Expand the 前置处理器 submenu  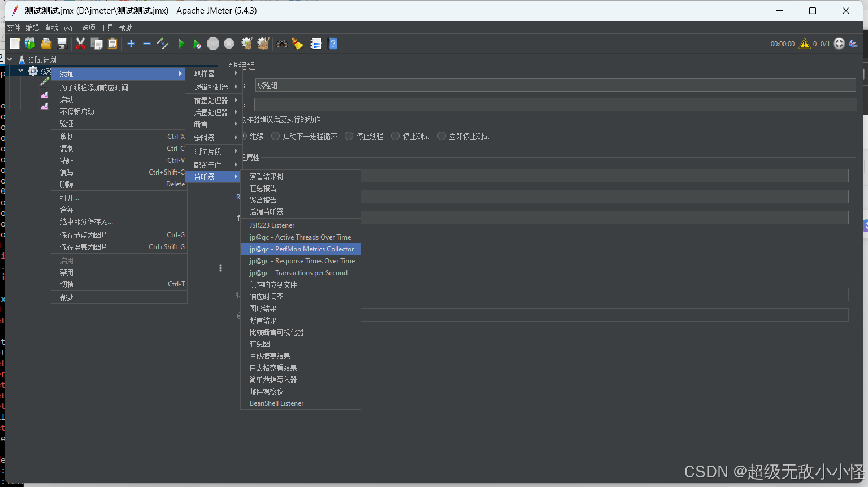(x=214, y=101)
